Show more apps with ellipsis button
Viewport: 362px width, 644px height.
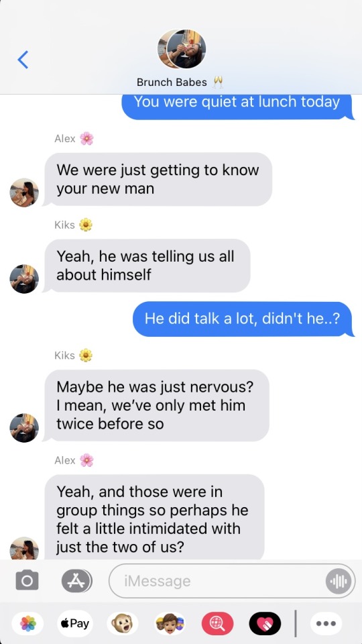(x=326, y=623)
